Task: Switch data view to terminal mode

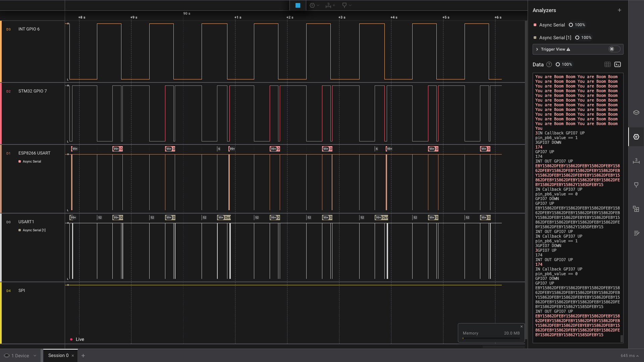Action: [618, 64]
